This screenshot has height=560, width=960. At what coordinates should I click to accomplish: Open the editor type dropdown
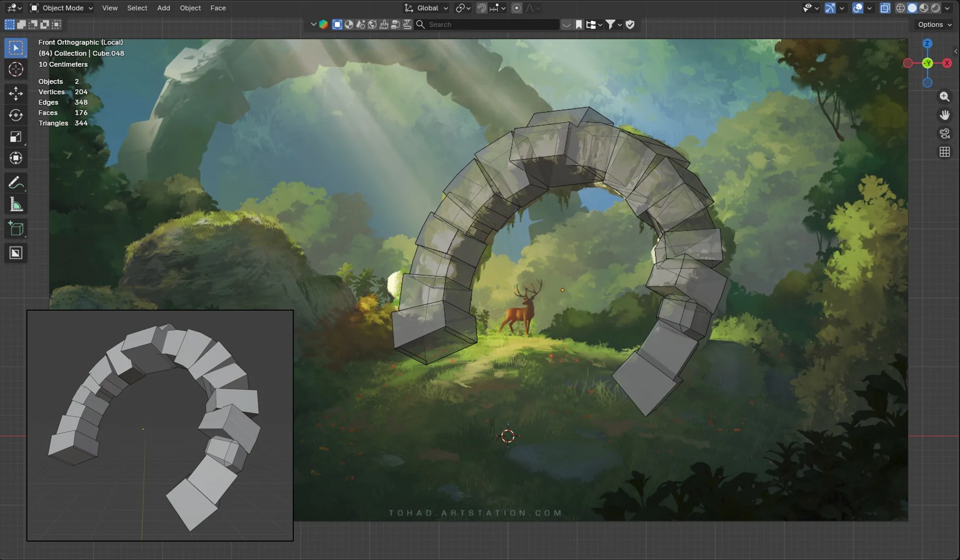(14, 8)
